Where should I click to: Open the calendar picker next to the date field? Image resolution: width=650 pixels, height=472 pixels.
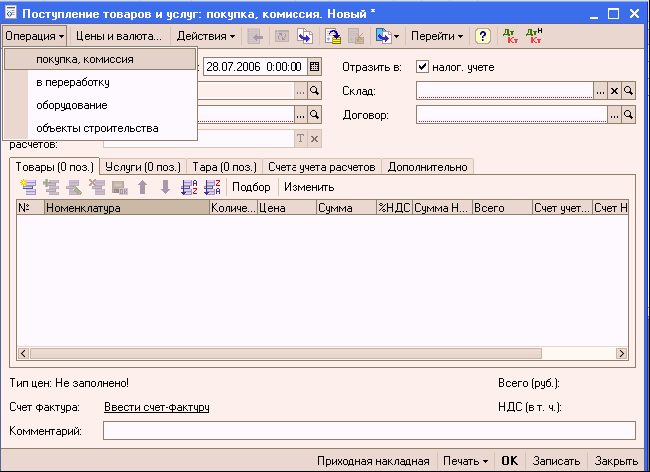314,67
